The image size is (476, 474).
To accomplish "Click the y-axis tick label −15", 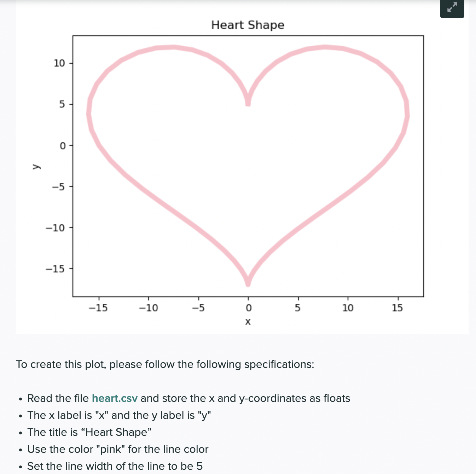I will (55, 269).
